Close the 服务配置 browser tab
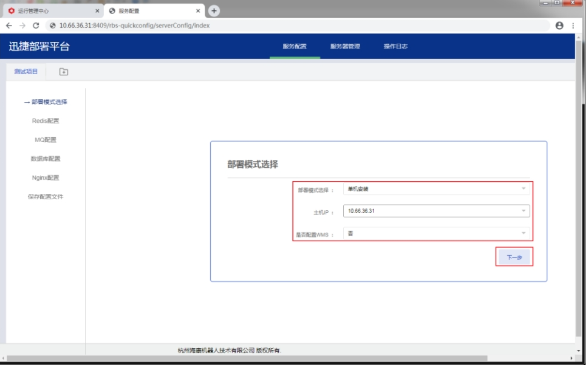The height and width of the screenshot is (367, 588). [x=198, y=11]
